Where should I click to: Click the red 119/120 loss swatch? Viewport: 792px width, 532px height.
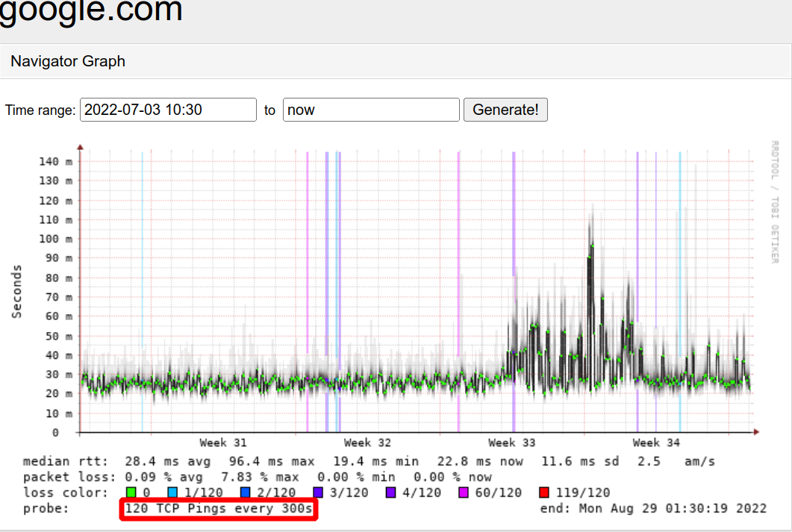pyautogui.click(x=544, y=492)
